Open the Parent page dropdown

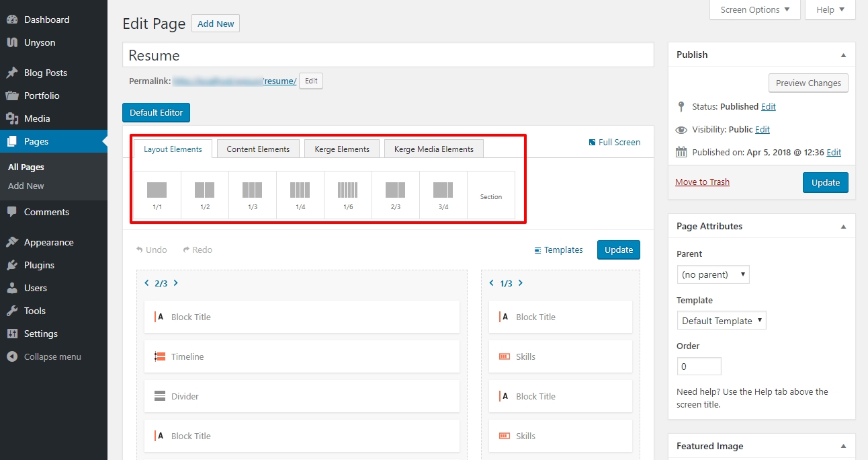click(713, 274)
